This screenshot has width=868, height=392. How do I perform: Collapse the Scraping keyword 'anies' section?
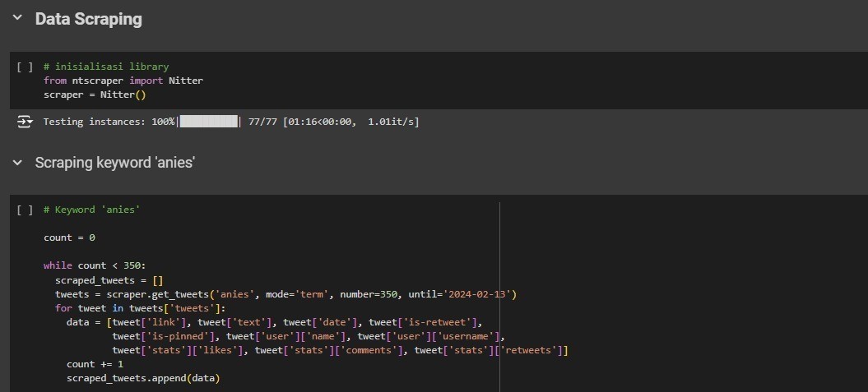coord(18,163)
